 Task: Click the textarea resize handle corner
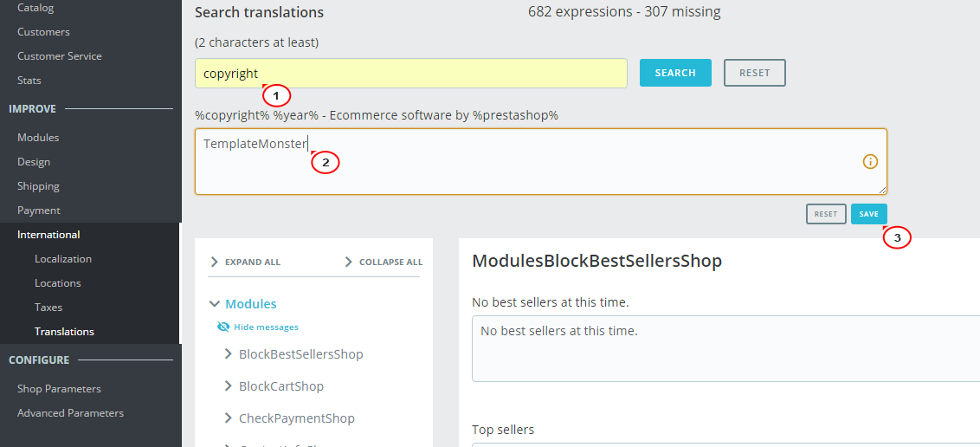point(882,190)
